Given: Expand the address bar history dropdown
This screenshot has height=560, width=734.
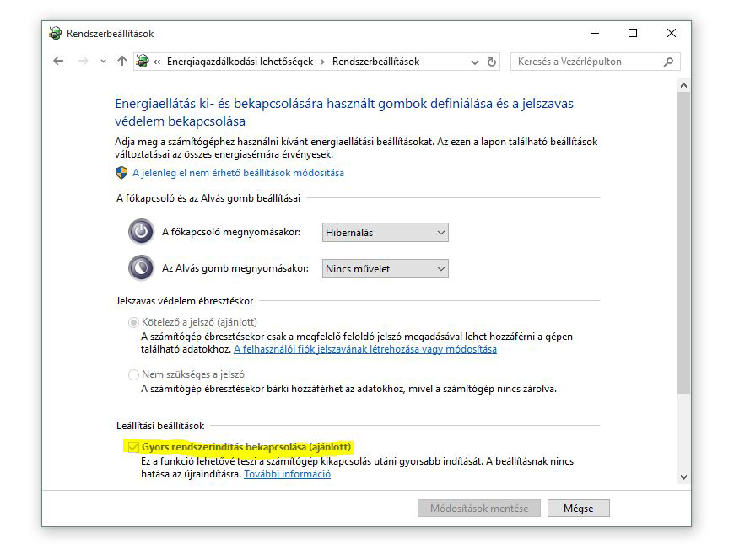Looking at the screenshot, I should tap(475, 62).
